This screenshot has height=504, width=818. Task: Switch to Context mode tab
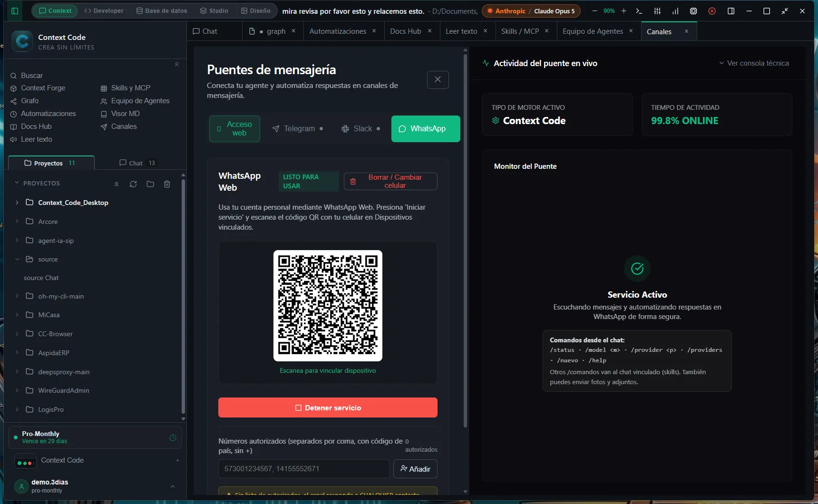[55, 11]
